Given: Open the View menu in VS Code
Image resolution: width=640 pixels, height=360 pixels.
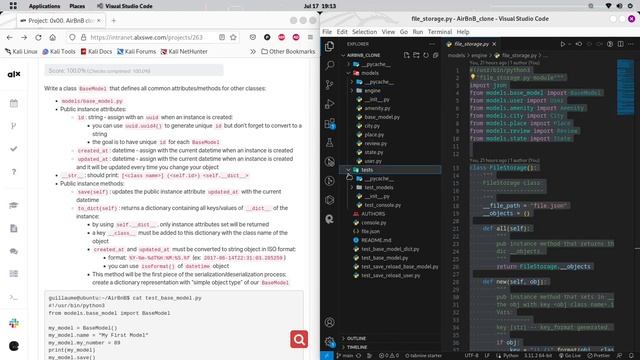Looking at the screenshot, I should pyautogui.click(x=388, y=32).
